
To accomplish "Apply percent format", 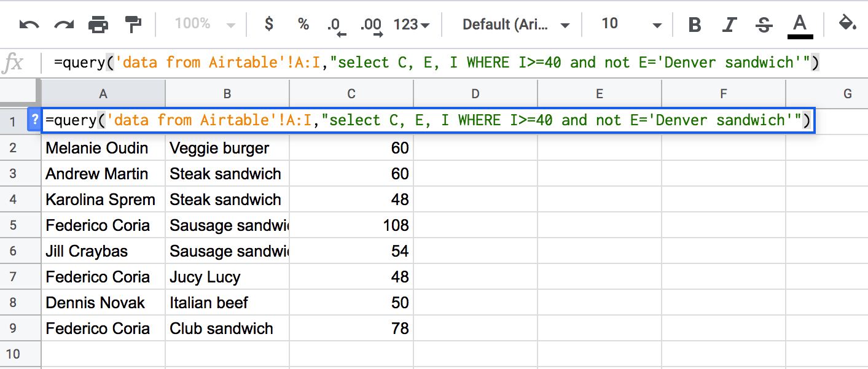I will point(303,24).
